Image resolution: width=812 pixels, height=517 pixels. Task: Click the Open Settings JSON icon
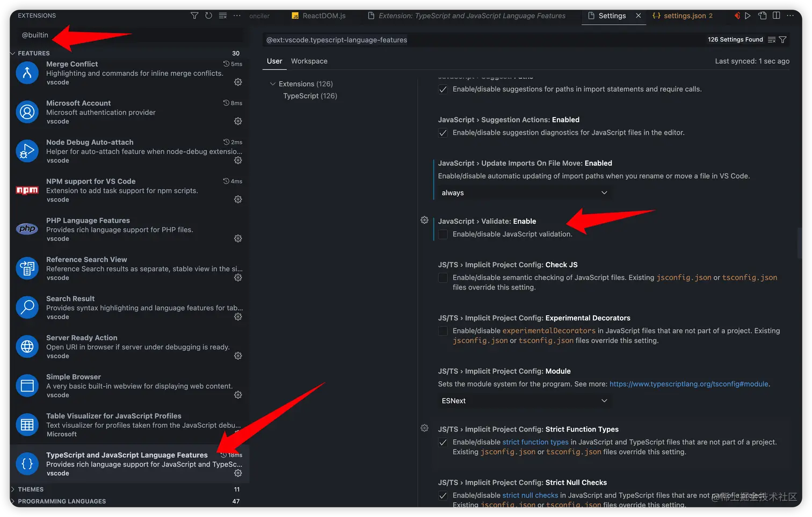[x=762, y=16]
